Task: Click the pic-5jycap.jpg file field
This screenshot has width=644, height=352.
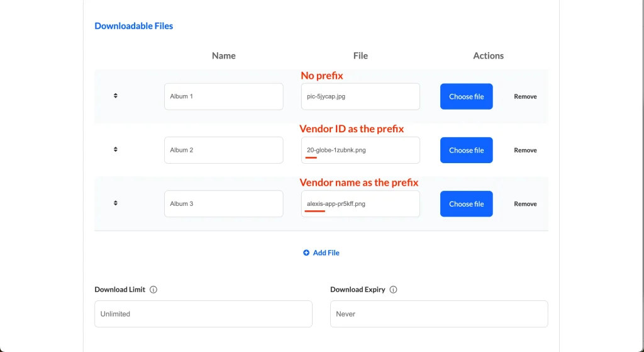Action: click(x=360, y=96)
